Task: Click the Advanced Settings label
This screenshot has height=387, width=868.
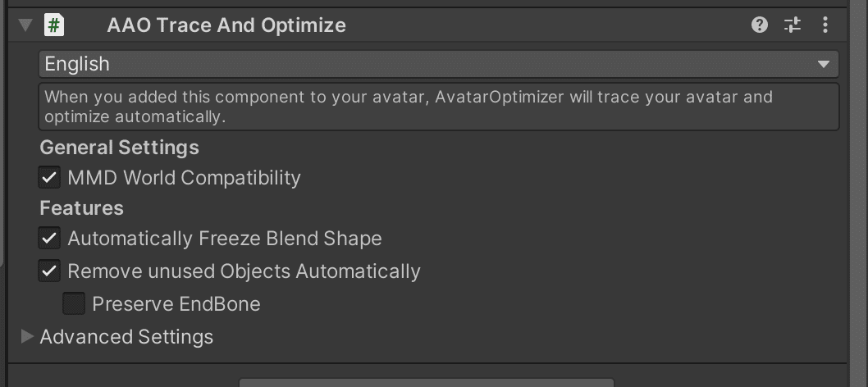Action: click(x=126, y=337)
